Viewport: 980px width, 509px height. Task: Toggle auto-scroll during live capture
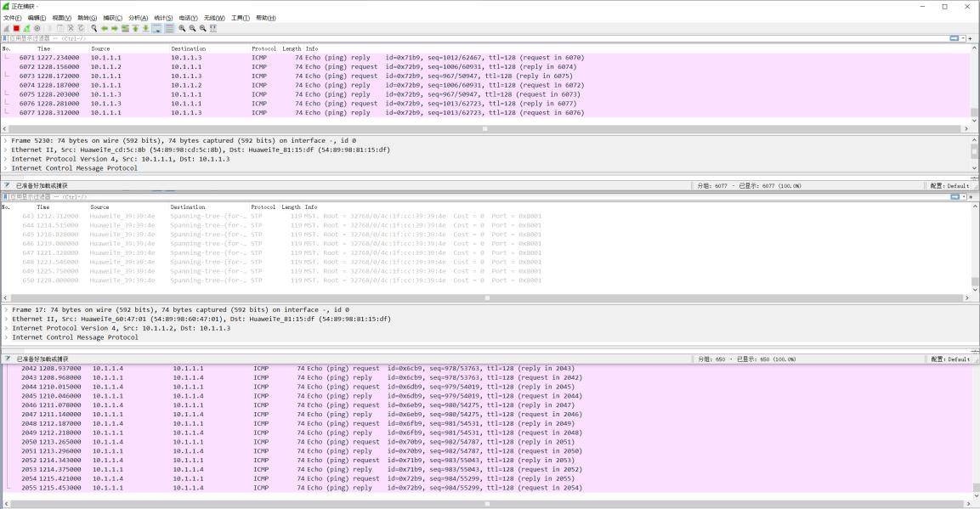tap(157, 28)
